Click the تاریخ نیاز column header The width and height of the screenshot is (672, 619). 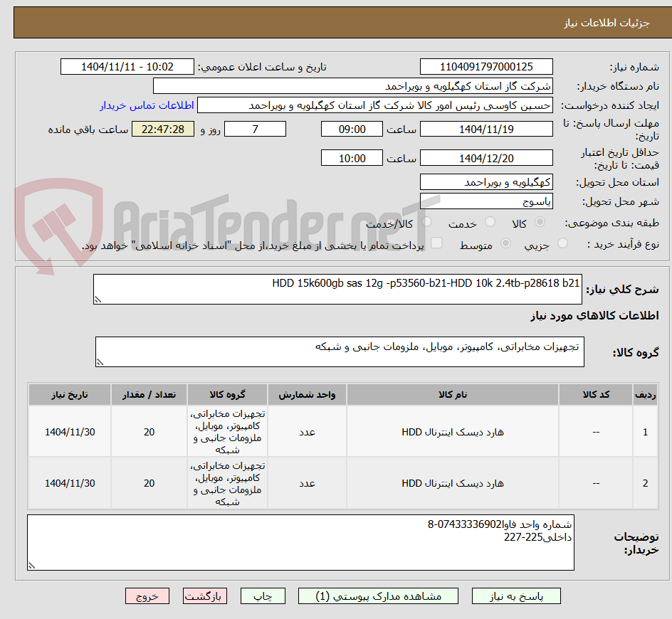click(70, 395)
